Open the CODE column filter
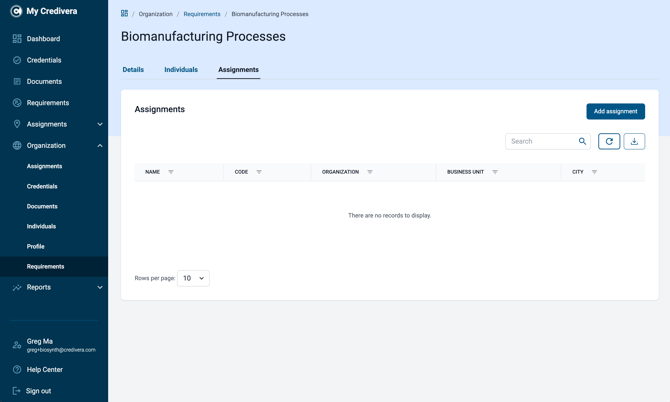670x402 pixels. [x=259, y=172]
